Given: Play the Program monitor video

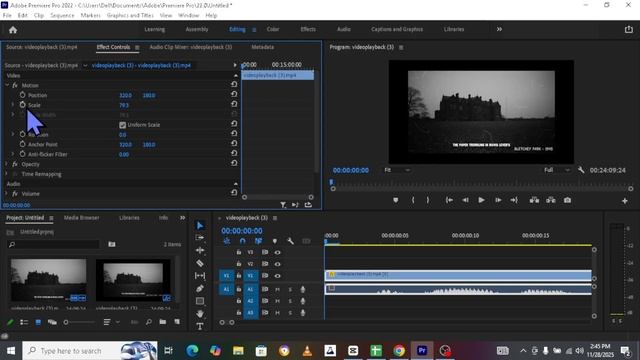Looking at the screenshot, I should coord(481,200).
